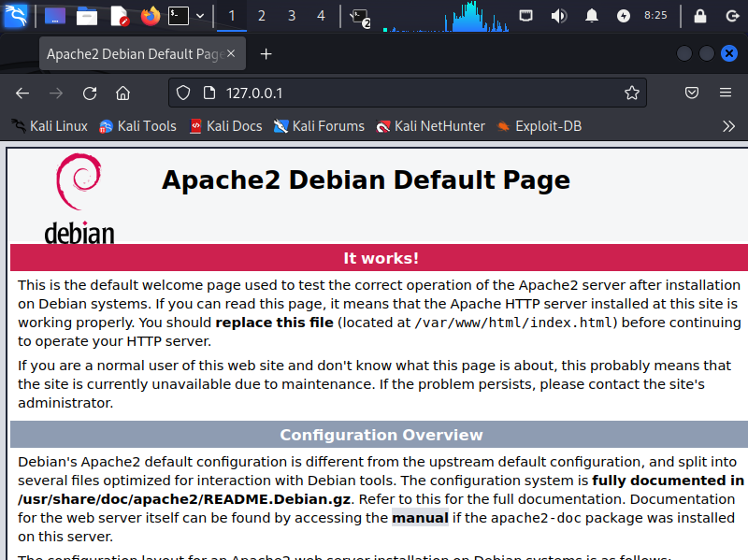Click the "Configuration Overview" heading

[x=381, y=435]
